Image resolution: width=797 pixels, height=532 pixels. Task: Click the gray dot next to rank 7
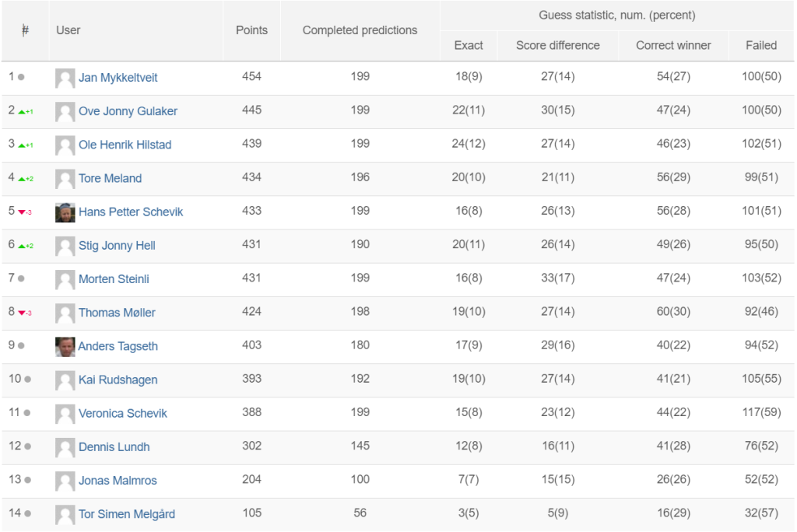pyautogui.click(x=21, y=278)
